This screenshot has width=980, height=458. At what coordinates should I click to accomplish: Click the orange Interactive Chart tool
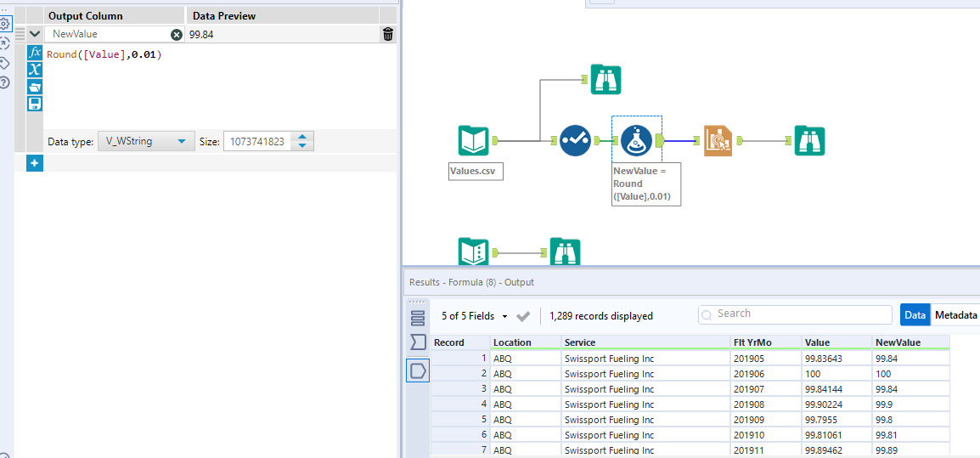(718, 140)
